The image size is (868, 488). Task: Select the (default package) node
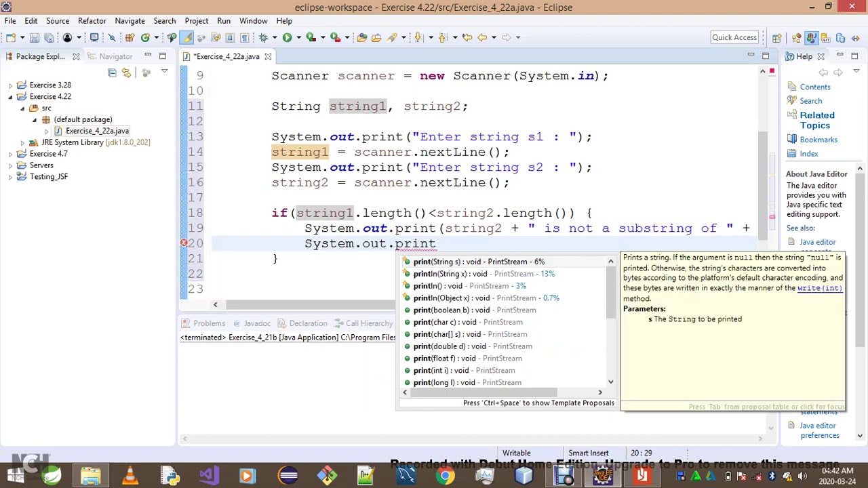pyautogui.click(x=83, y=119)
